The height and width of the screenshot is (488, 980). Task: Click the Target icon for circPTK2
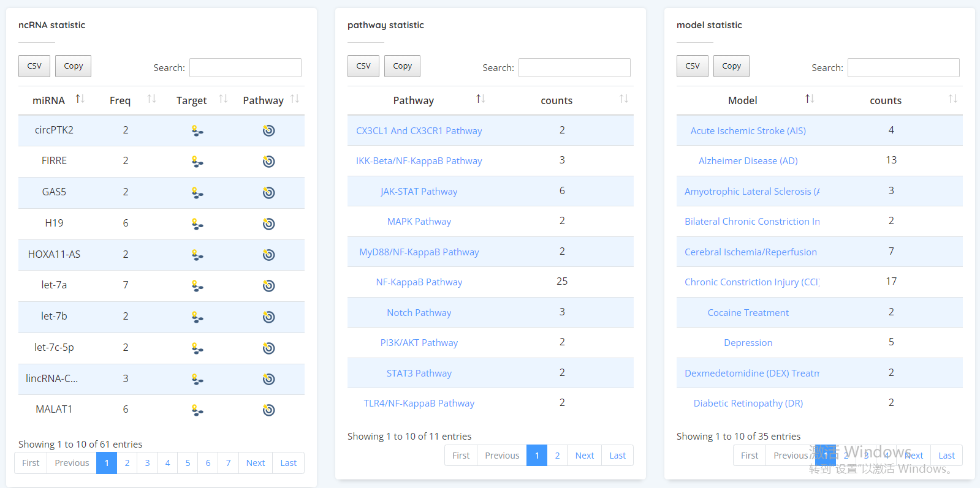pos(197,130)
